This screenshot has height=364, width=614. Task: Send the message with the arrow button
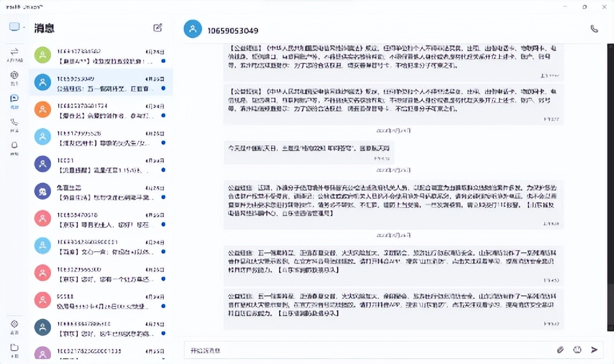pos(594,349)
